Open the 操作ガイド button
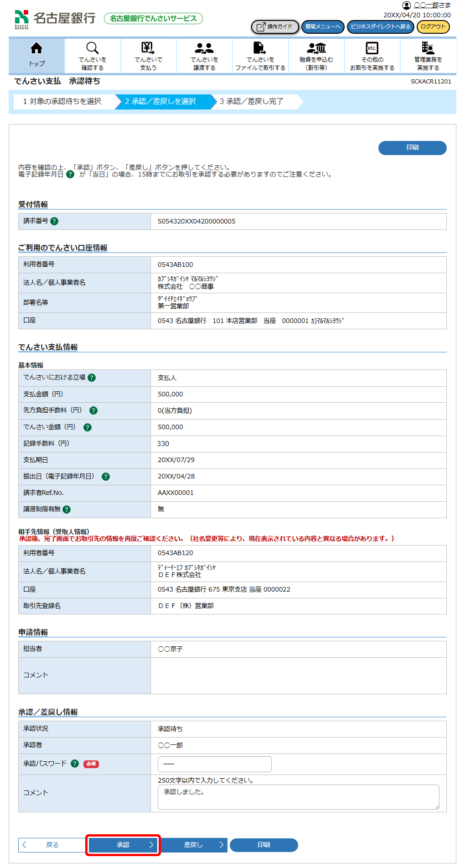This screenshot has width=465, height=868. 275,27
